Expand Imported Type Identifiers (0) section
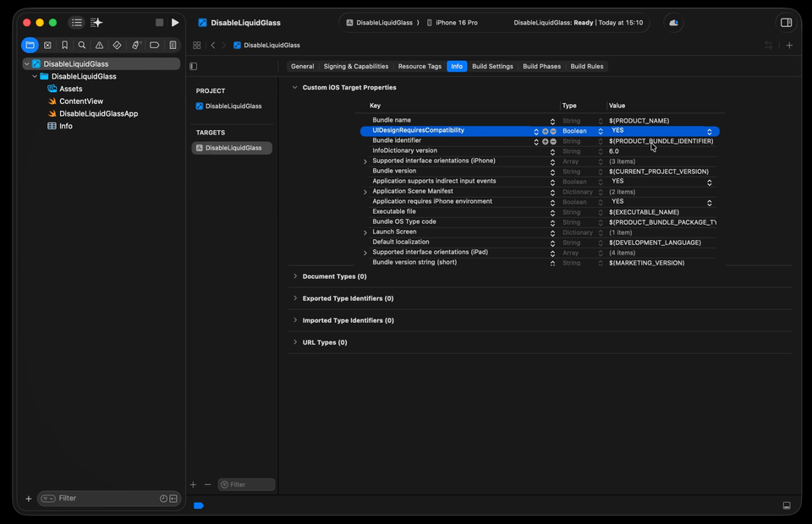 click(295, 320)
